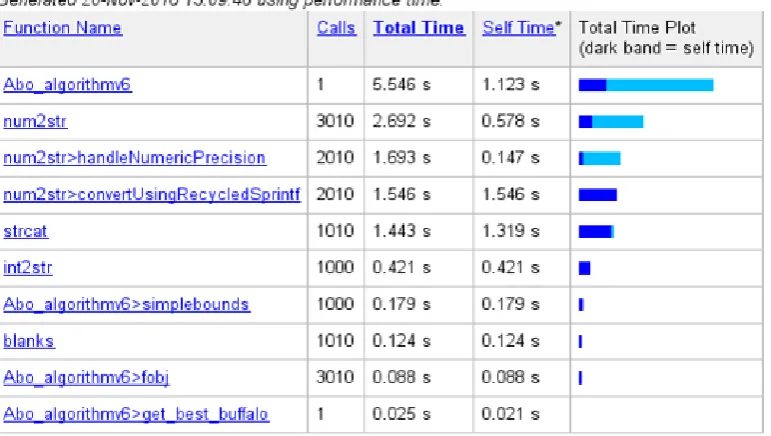Click self time value 1.123 s

click(510, 85)
